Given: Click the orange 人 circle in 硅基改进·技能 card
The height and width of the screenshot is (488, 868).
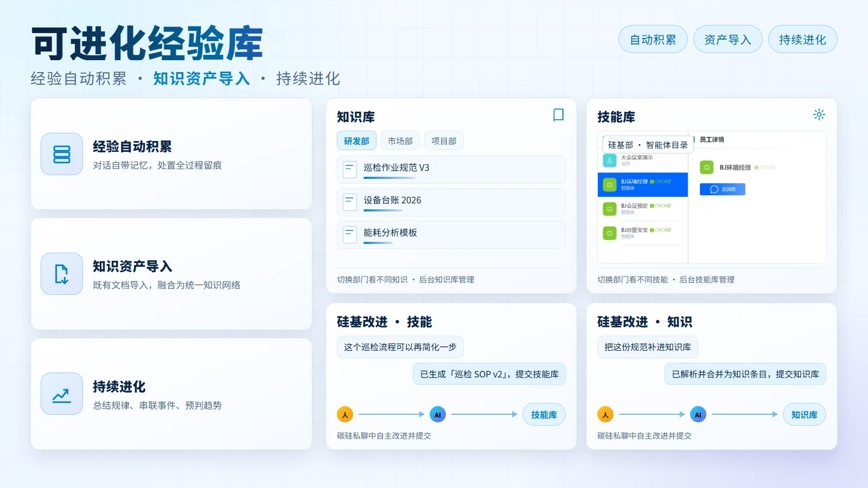Looking at the screenshot, I should pyautogui.click(x=345, y=415).
